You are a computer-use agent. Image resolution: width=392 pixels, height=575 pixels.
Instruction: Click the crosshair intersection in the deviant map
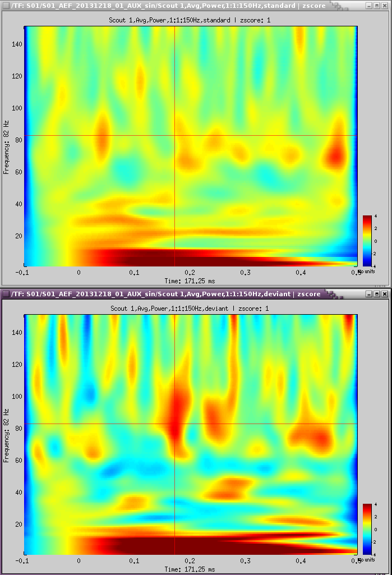point(175,424)
